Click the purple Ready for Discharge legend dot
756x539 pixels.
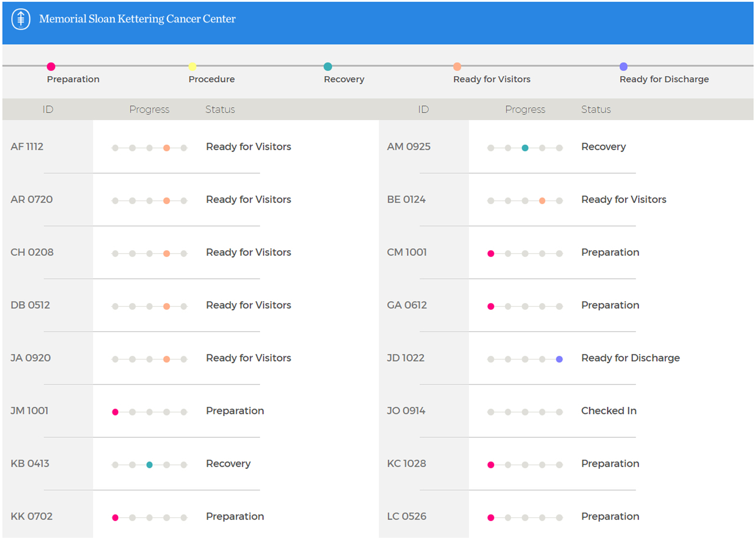point(623,66)
